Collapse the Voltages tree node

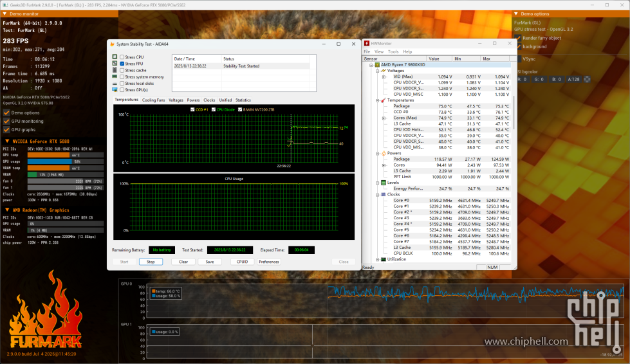click(x=377, y=71)
